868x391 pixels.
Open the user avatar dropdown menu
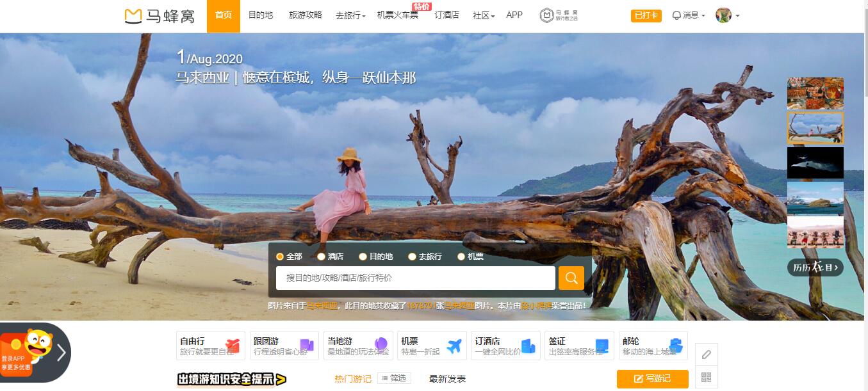[x=725, y=15]
